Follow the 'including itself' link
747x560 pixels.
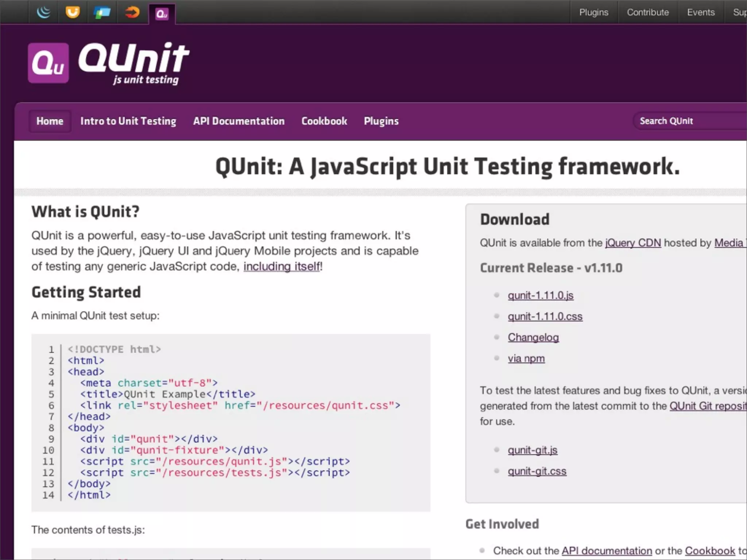tap(282, 267)
